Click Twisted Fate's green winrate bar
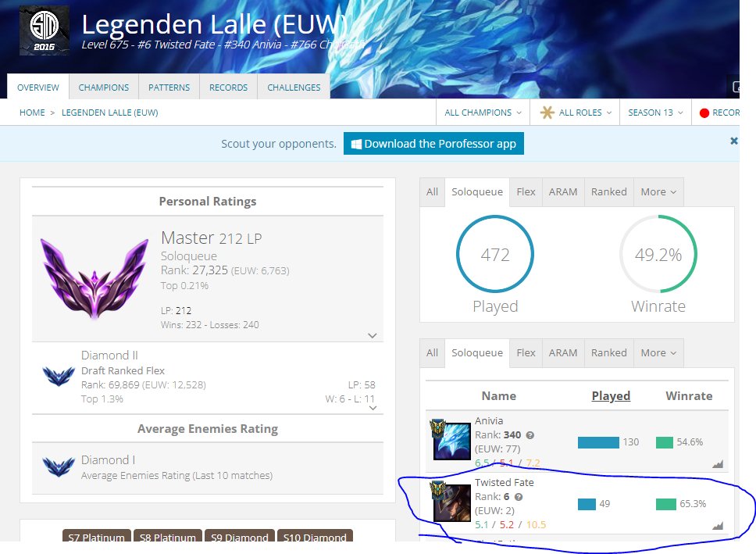 [x=666, y=504]
